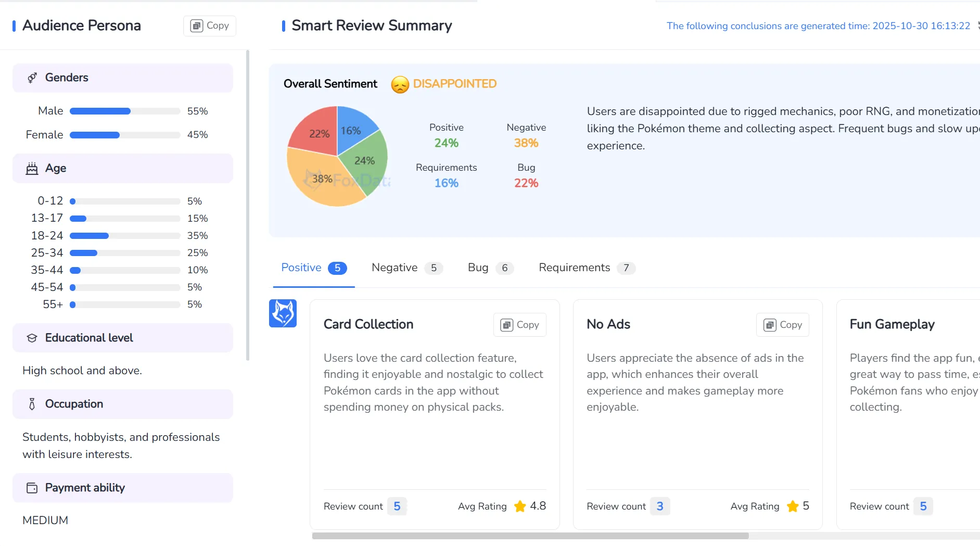
Task: Click the star icon beside 4.8 rating
Action: pos(519,506)
